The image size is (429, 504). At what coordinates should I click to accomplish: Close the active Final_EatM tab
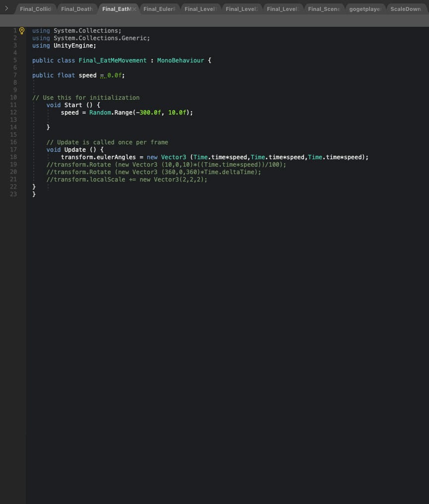click(134, 9)
